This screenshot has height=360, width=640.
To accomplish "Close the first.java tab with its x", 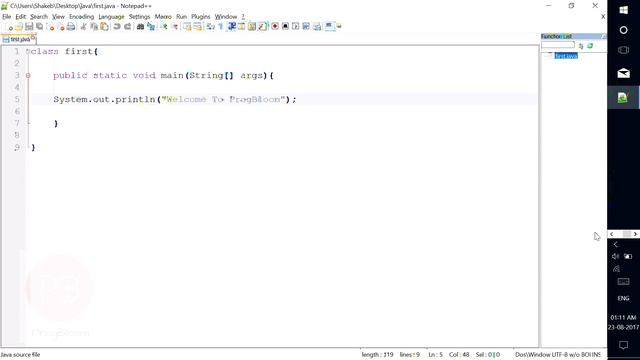I will tap(33, 38).
